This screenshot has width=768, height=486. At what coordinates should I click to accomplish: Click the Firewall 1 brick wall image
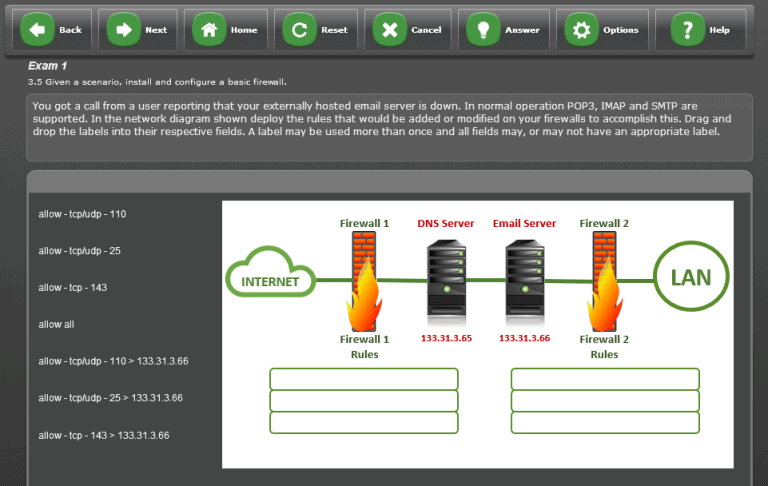[364, 282]
